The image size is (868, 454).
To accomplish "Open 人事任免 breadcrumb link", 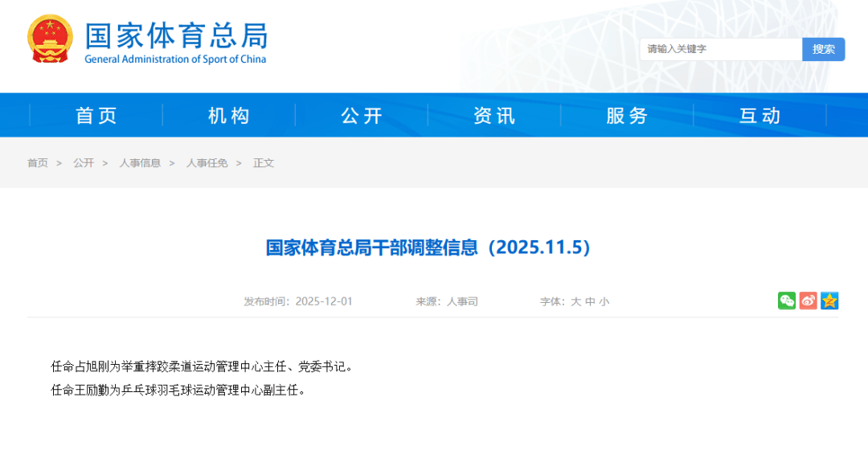I will [207, 163].
